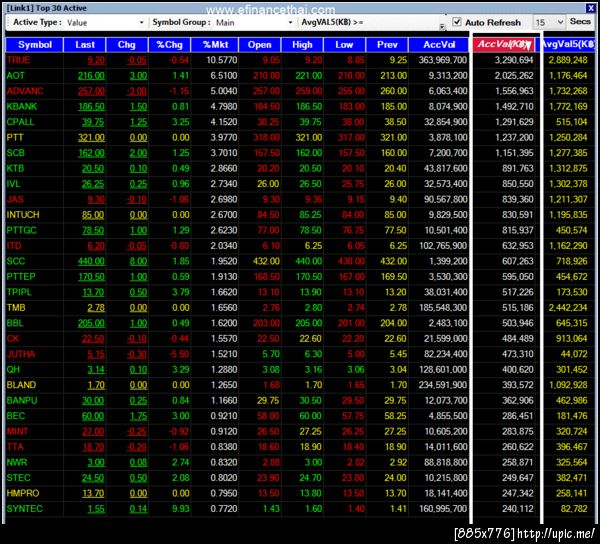
Task: Sort by the Prev column header
Action: click(x=387, y=45)
